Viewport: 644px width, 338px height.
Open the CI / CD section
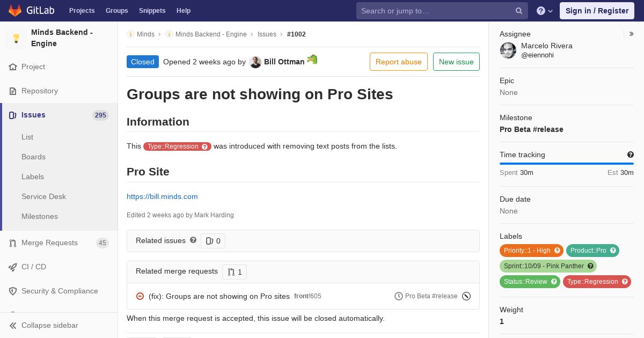point(34,267)
